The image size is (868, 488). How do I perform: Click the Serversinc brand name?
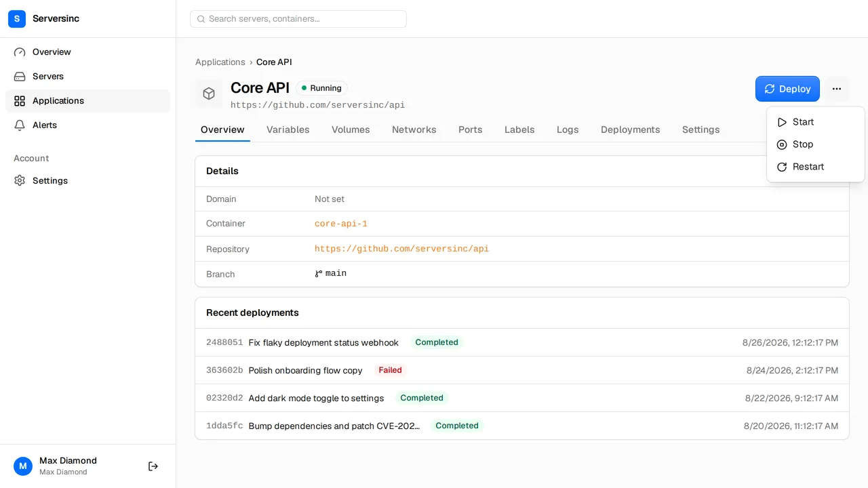tap(56, 19)
